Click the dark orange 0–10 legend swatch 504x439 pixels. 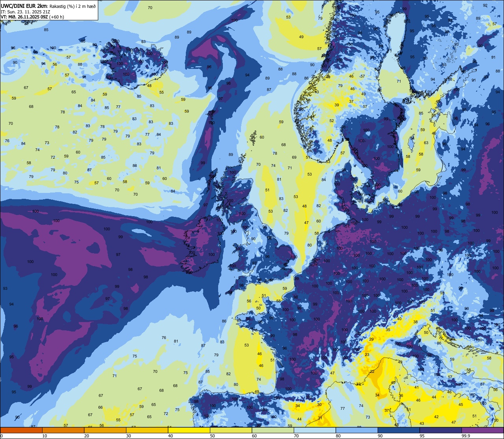tap(21, 430)
